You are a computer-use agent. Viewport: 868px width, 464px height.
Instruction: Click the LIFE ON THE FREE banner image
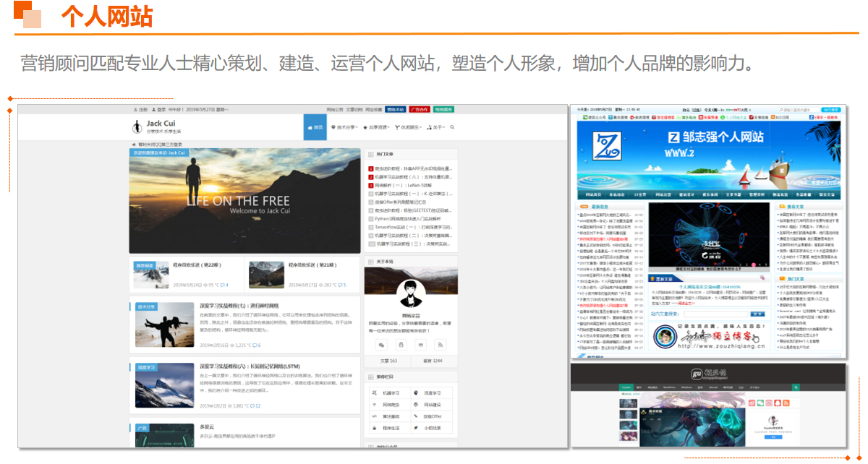tap(244, 201)
